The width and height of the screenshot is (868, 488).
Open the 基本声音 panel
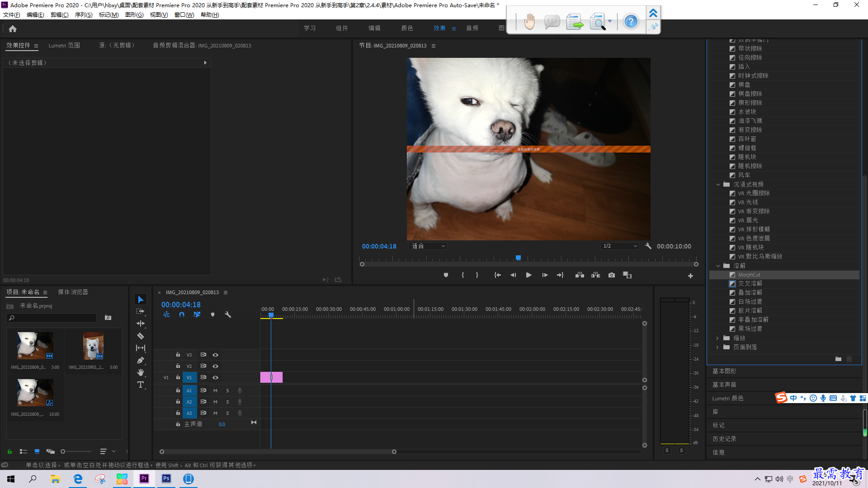(x=724, y=385)
